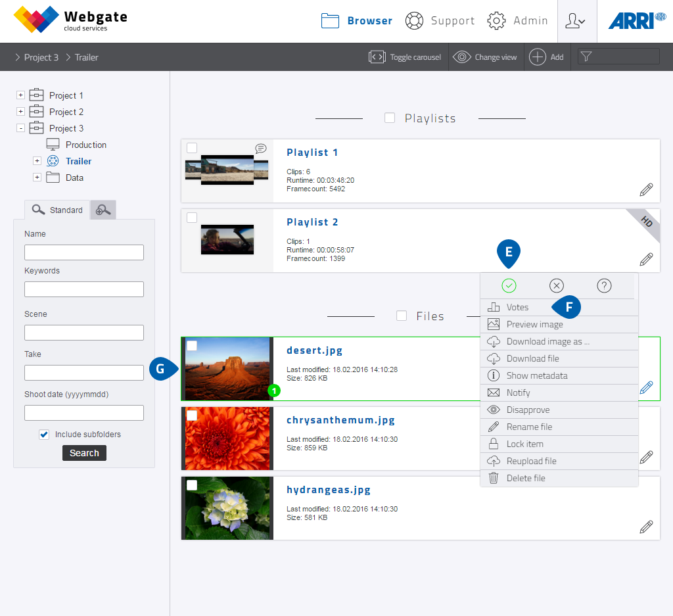Check hydrangeas.jpg checkbox
Screen dimensions: 673x616
[x=192, y=485]
